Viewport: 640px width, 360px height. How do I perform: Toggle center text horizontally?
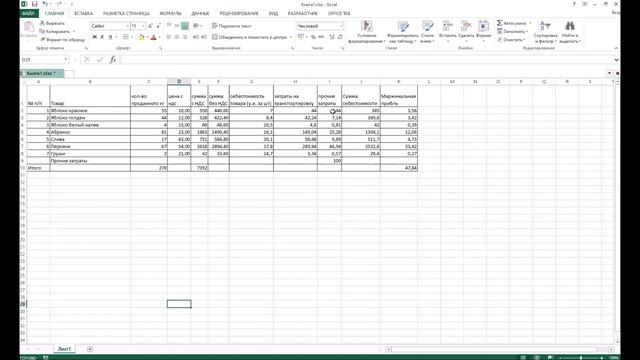(177, 37)
